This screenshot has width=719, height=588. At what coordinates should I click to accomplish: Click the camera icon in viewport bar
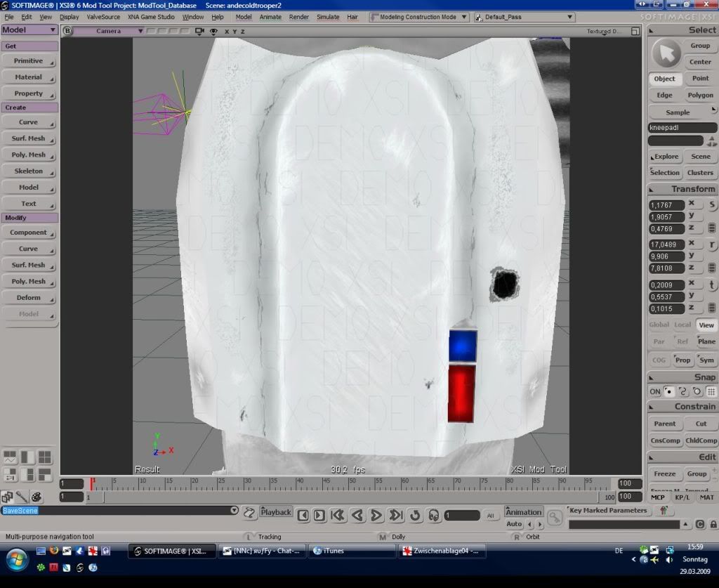pos(199,31)
